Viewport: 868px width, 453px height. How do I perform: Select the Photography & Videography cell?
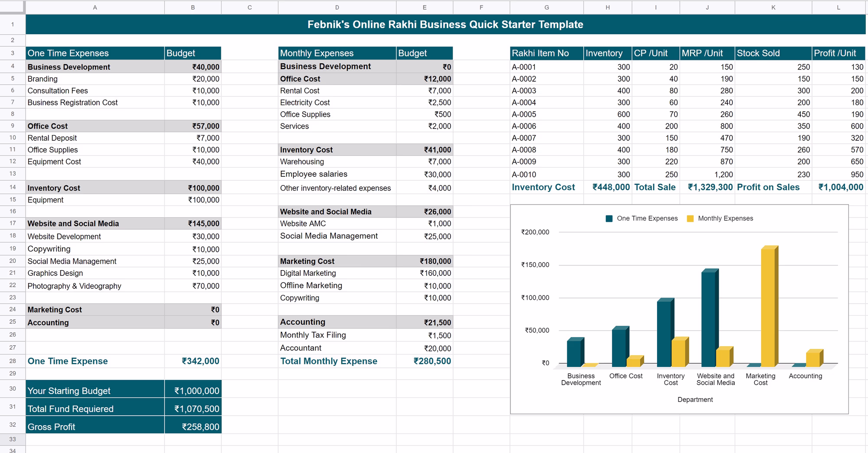pyautogui.click(x=95, y=286)
